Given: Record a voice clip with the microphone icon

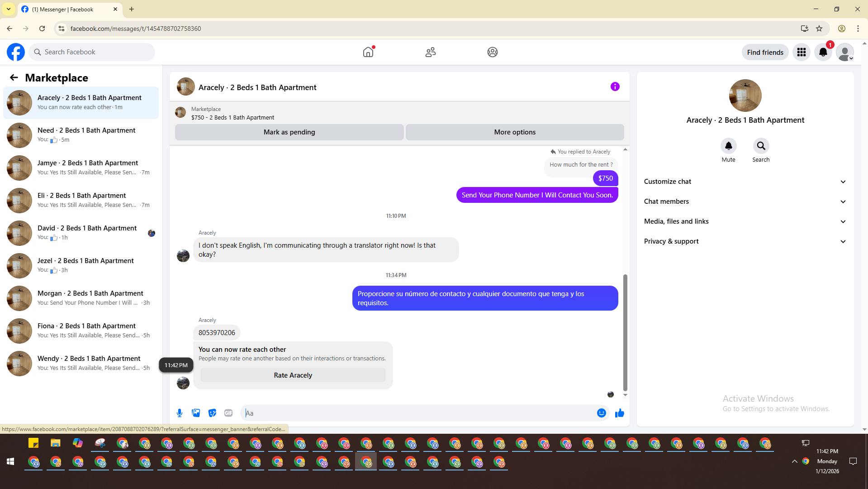Looking at the screenshot, I should click(180, 413).
